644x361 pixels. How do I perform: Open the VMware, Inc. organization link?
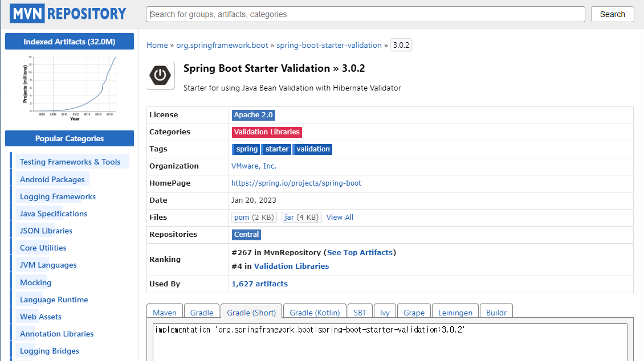[254, 166]
